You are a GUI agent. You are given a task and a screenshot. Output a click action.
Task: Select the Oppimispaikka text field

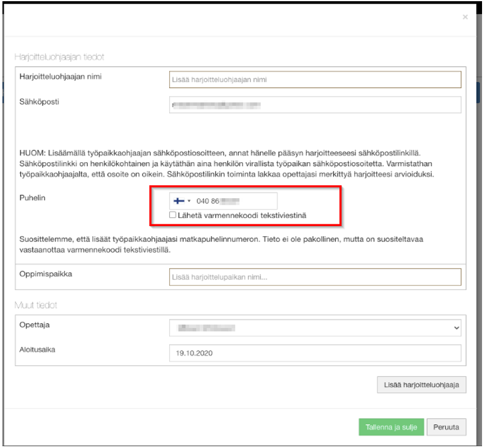click(315, 277)
